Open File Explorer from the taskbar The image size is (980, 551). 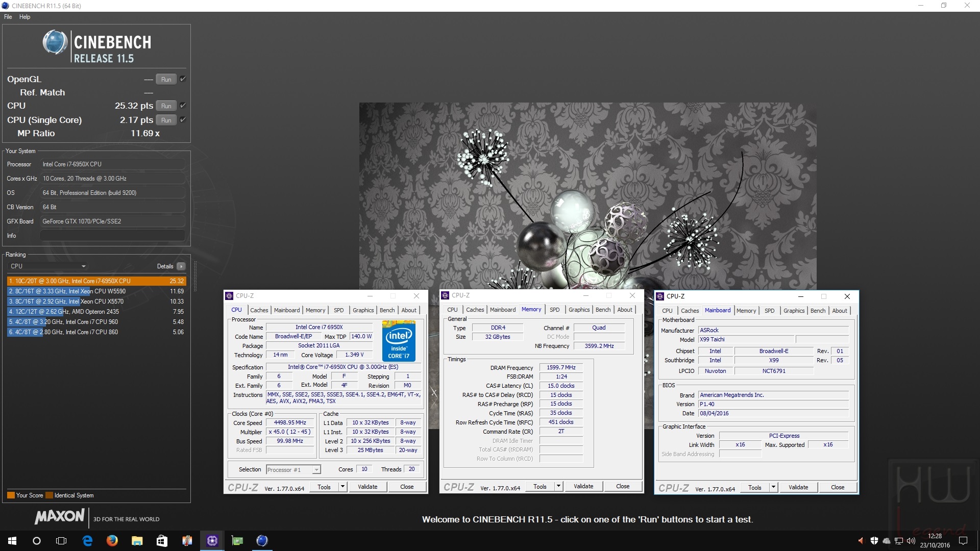(137, 541)
